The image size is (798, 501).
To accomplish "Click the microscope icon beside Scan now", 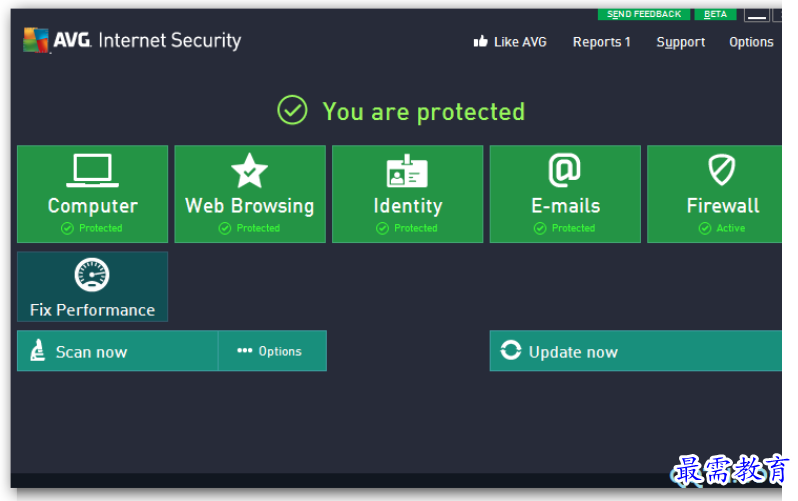I will (x=37, y=351).
